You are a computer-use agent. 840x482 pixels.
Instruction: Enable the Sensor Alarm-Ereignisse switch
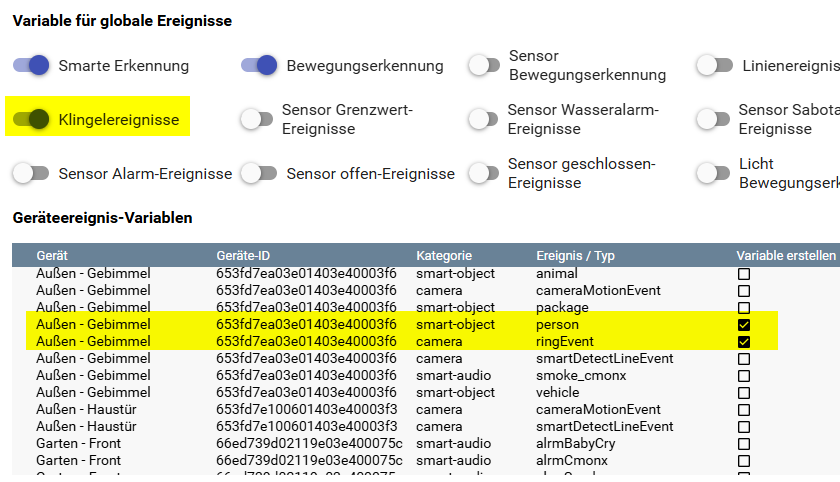[x=31, y=173]
